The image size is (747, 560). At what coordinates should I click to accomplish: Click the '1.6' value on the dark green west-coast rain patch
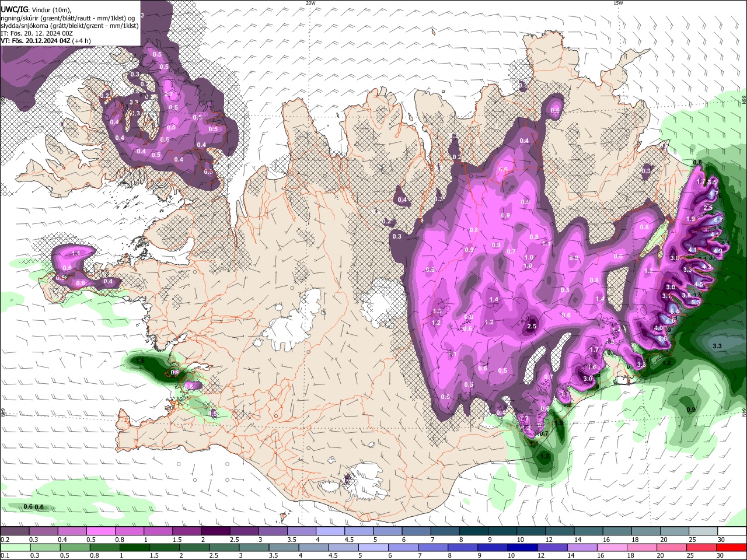[x=140, y=361]
